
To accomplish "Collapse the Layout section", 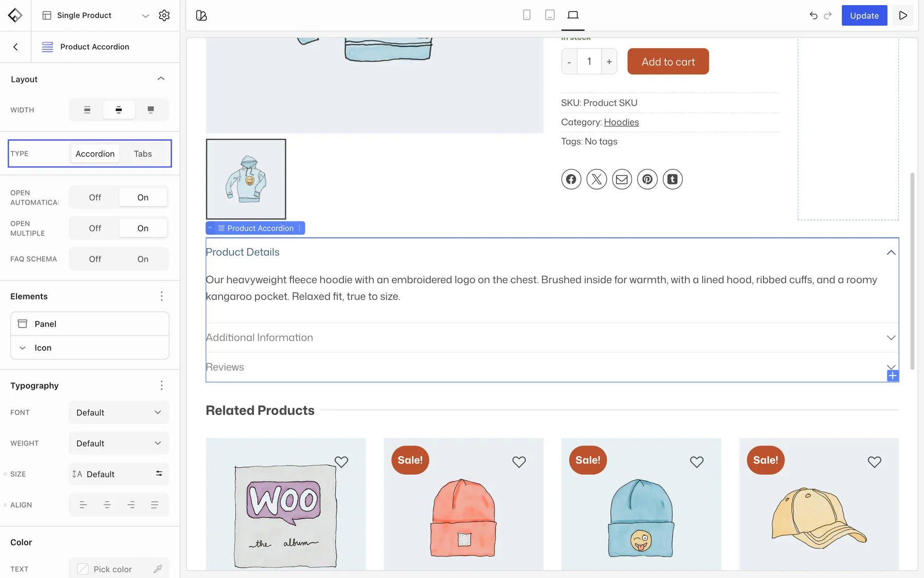I will [161, 79].
